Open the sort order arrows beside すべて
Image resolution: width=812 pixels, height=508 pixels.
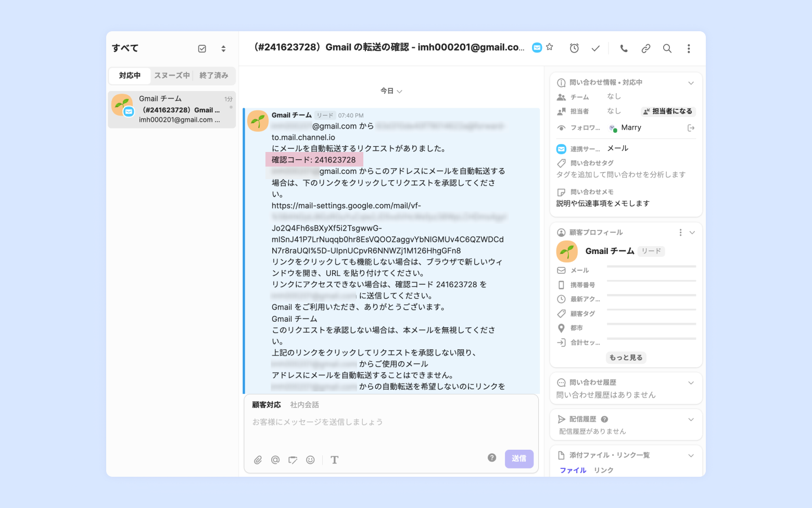223,48
